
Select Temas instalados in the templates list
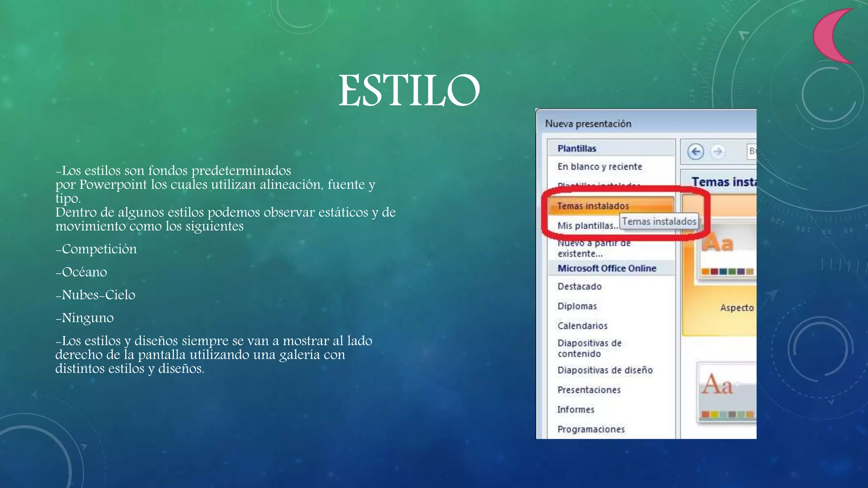coord(611,206)
